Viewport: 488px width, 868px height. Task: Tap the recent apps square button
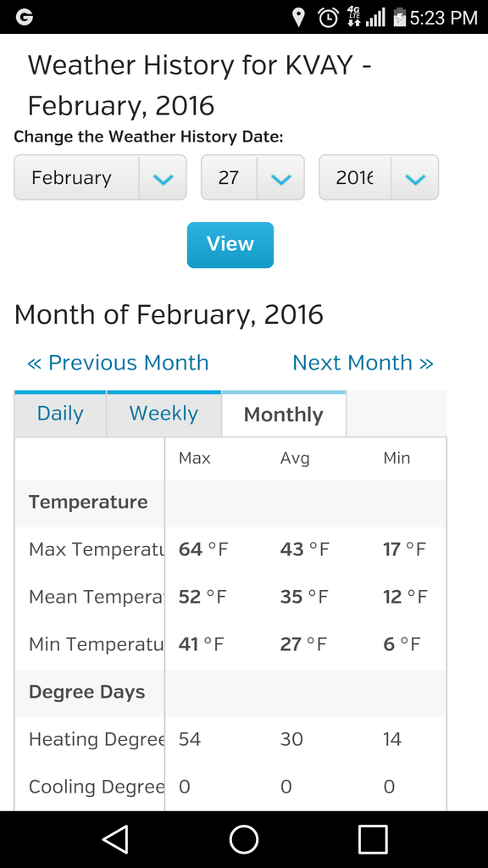[373, 839]
